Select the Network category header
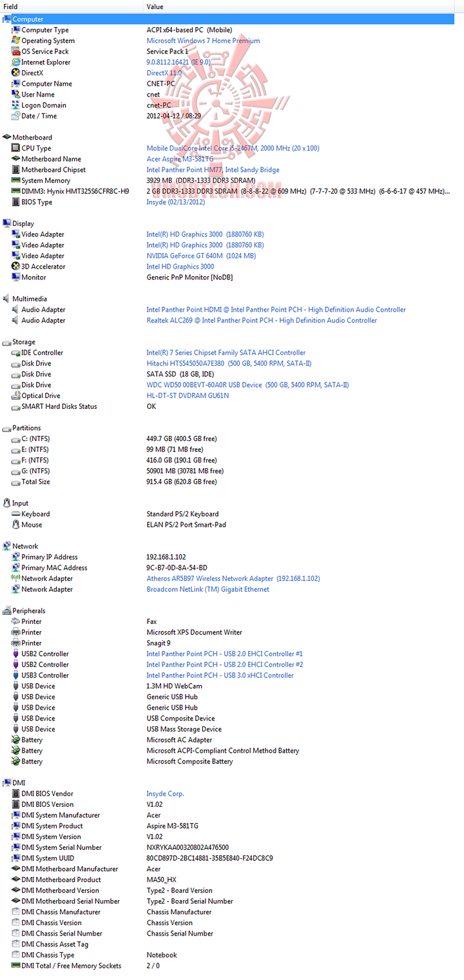The height and width of the screenshot is (980, 464). tap(25, 546)
